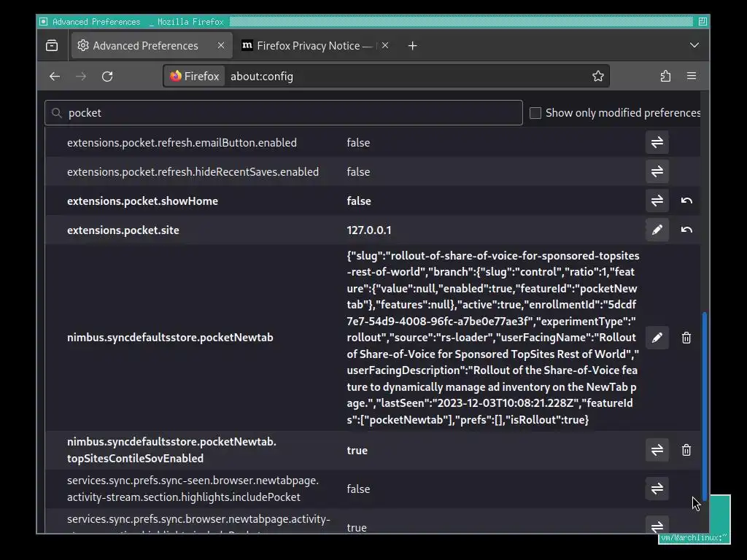The image size is (747, 560).
Task: Close the Firefox Privacy Notice tab
Action: 385,45
